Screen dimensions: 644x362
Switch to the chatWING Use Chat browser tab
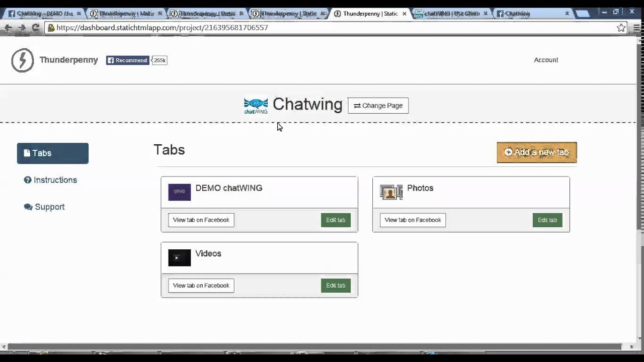(x=452, y=14)
